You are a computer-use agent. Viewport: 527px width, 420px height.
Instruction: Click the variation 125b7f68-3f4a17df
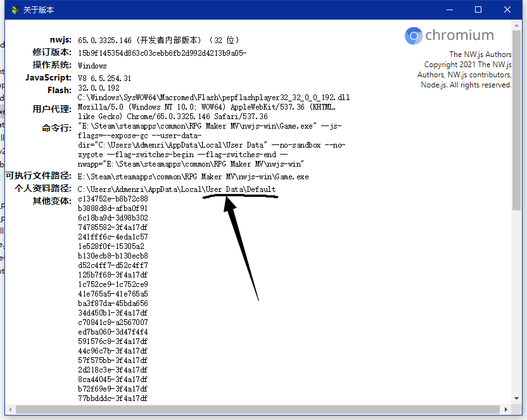113,275
